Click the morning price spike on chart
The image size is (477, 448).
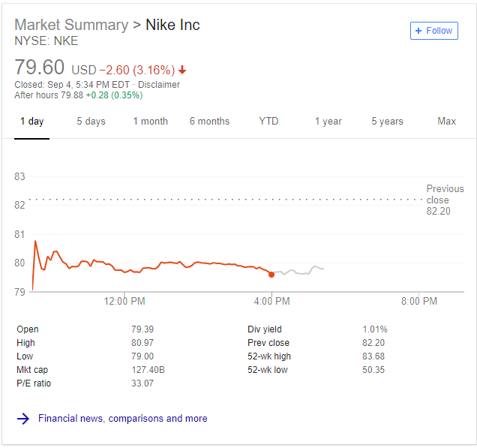[35, 242]
